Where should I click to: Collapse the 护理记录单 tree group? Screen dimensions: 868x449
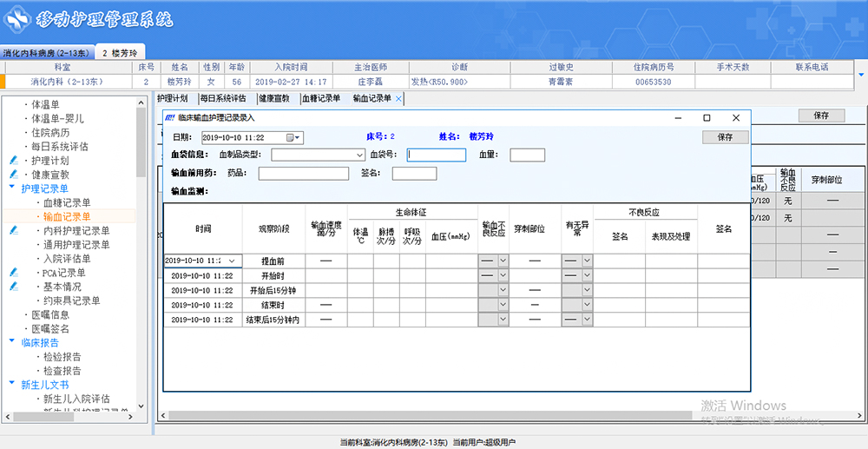[12, 188]
